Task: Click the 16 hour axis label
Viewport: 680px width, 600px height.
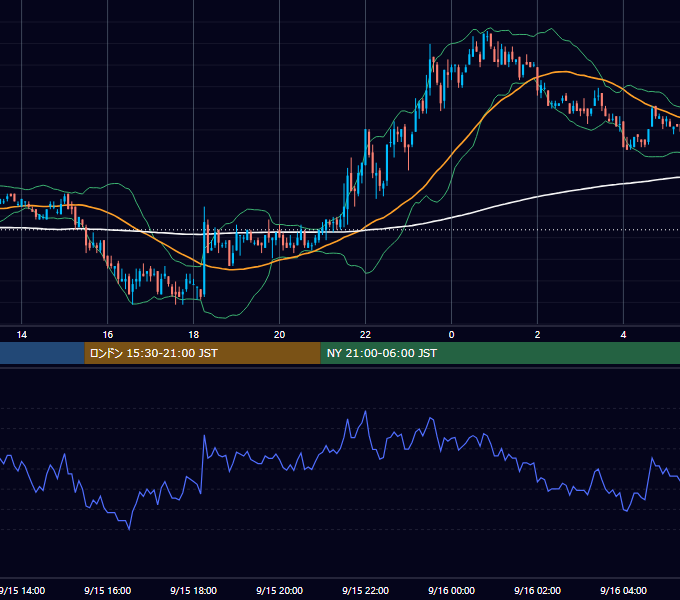Action: [108, 335]
